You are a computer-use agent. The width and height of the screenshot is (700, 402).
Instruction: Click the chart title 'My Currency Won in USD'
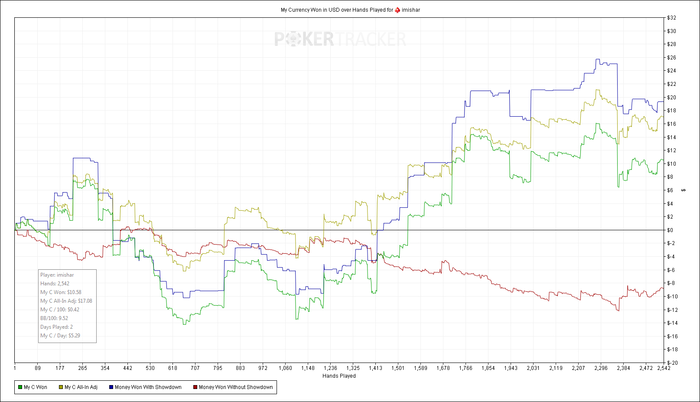[310, 10]
